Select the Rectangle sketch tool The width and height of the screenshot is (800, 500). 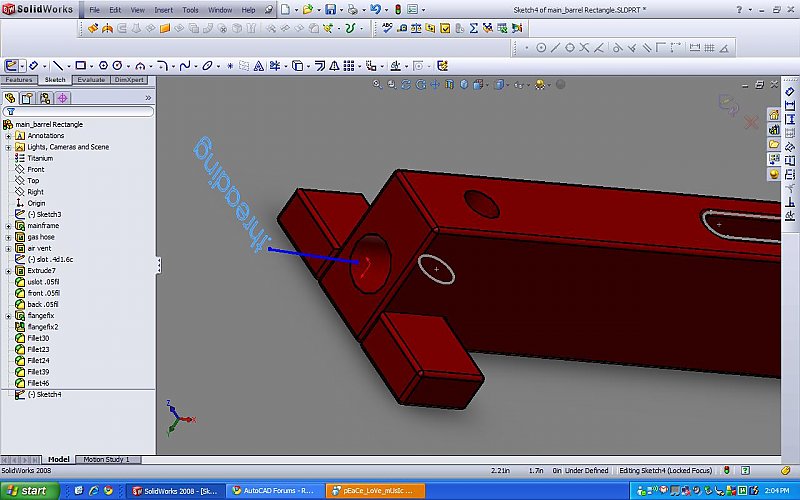click(82, 65)
